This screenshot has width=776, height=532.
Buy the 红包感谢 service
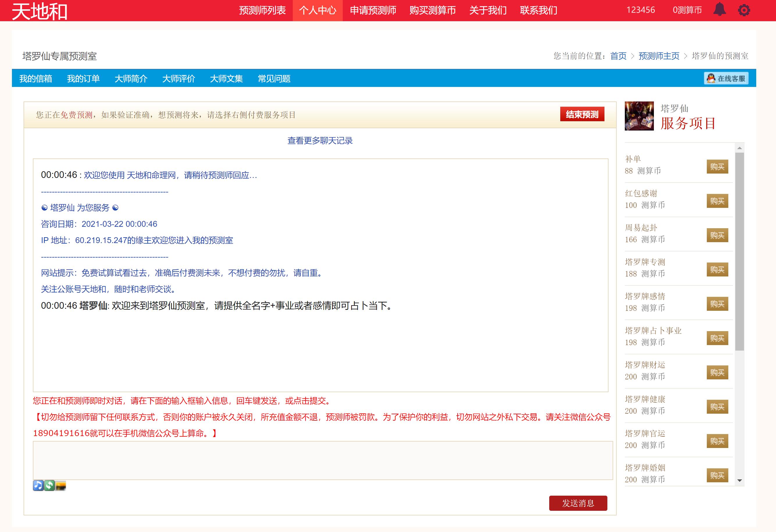[x=717, y=201]
